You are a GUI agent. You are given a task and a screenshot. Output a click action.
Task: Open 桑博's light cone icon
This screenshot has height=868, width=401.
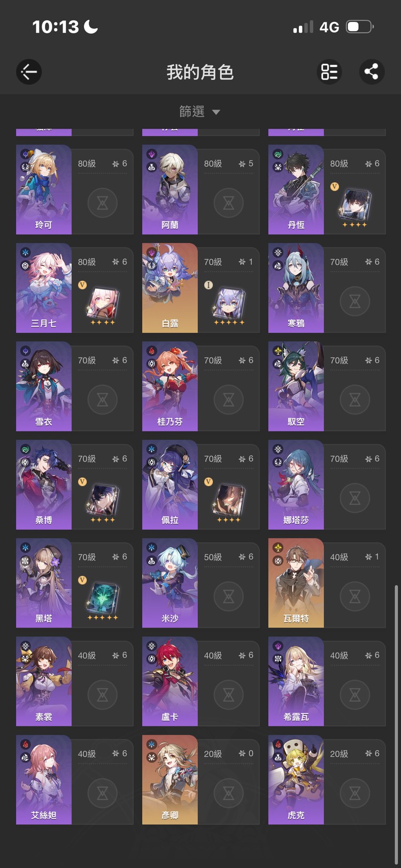coord(103,502)
